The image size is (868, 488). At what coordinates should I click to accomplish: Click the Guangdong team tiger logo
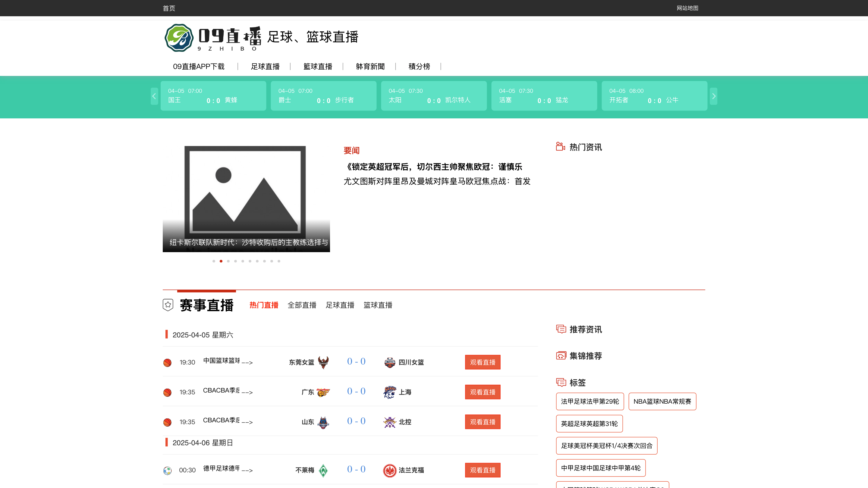[323, 392]
